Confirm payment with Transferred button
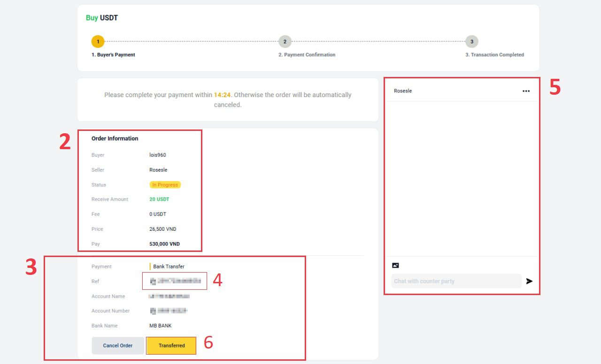Screen dimensions: 601x364 (x=171, y=345)
